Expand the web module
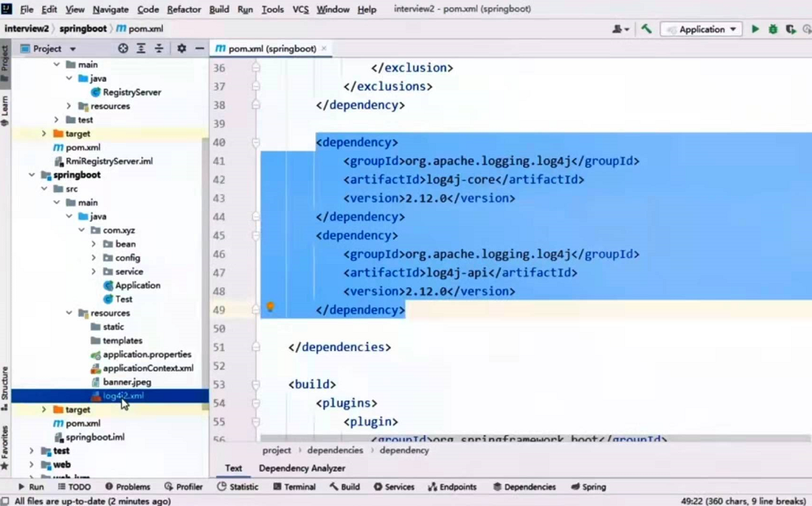 point(32,465)
